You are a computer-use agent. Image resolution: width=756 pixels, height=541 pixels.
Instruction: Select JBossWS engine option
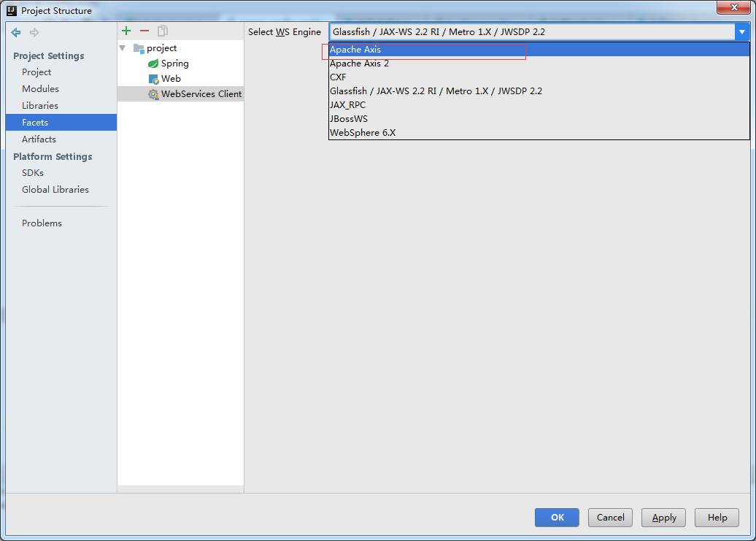pos(539,118)
